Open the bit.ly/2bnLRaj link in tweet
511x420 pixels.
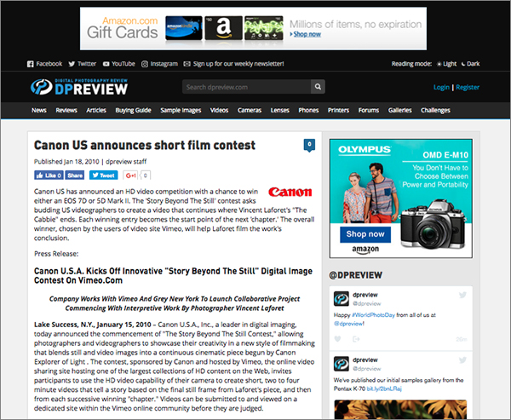tap(384, 388)
